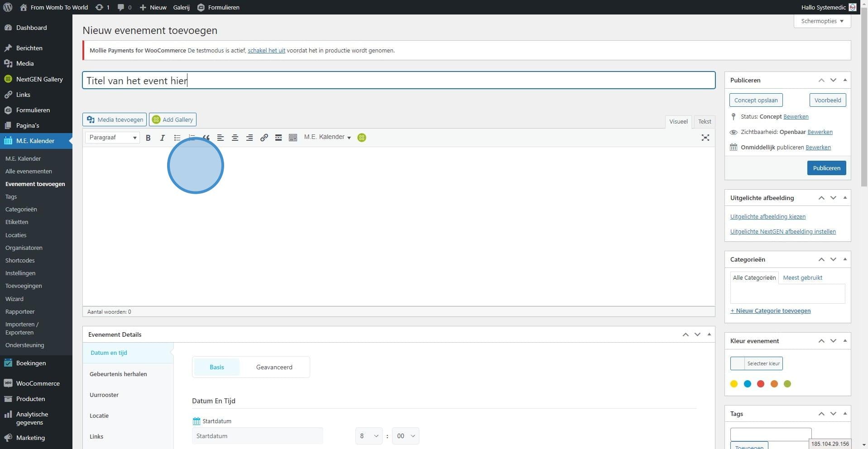Toggle bold formatting in the editor
868x449 pixels.
click(x=148, y=138)
